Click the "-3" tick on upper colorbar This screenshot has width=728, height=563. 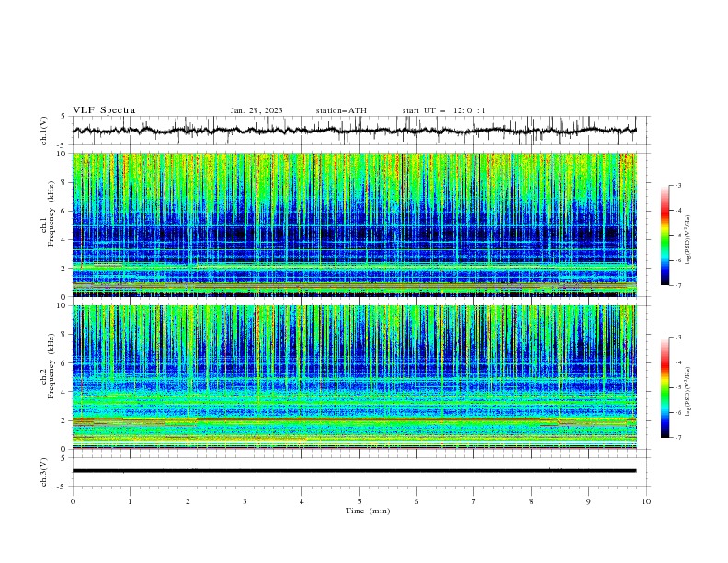[678, 185]
